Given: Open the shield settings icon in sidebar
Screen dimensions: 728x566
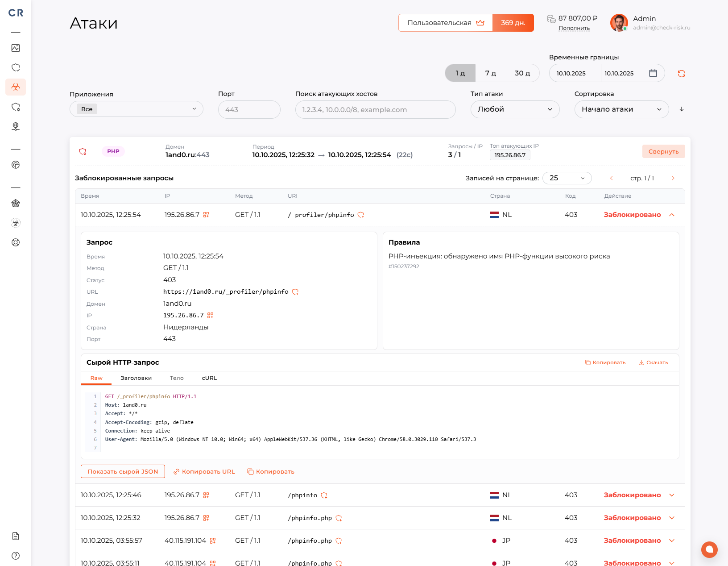Looking at the screenshot, I should pyautogui.click(x=16, y=107).
